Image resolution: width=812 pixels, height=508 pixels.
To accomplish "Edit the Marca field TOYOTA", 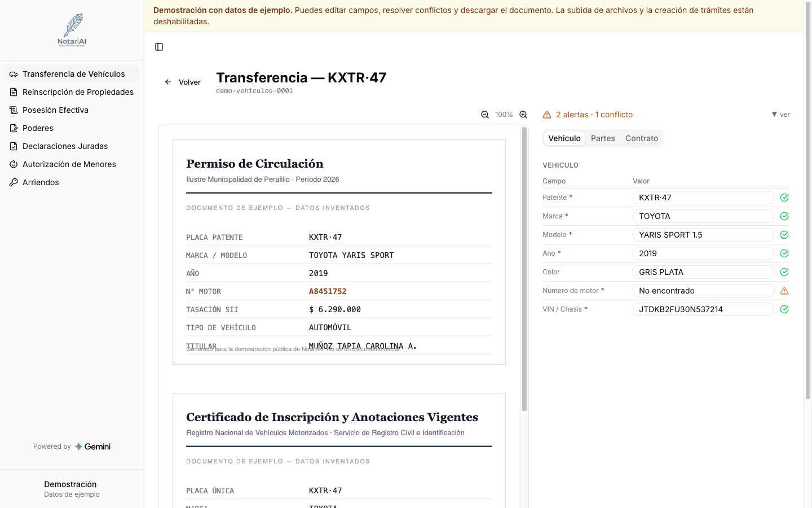I will tap(703, 216).
